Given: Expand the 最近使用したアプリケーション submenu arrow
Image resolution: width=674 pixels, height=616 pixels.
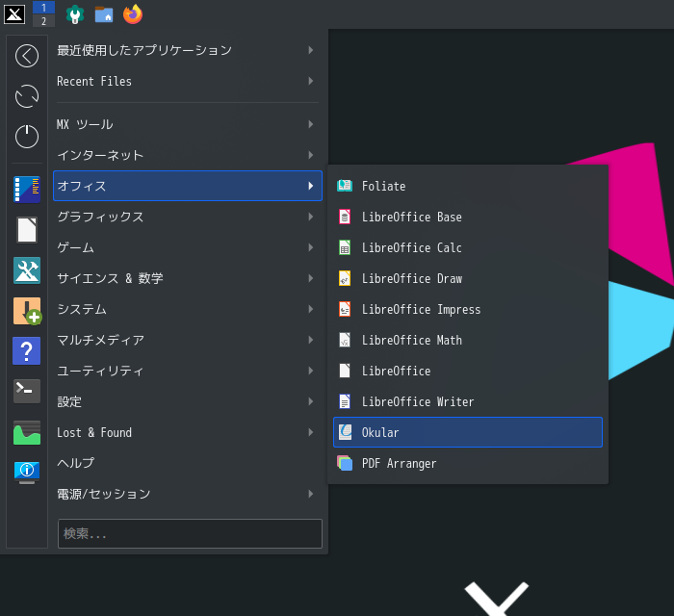Looking at the screenshot, I should [310, 50].
